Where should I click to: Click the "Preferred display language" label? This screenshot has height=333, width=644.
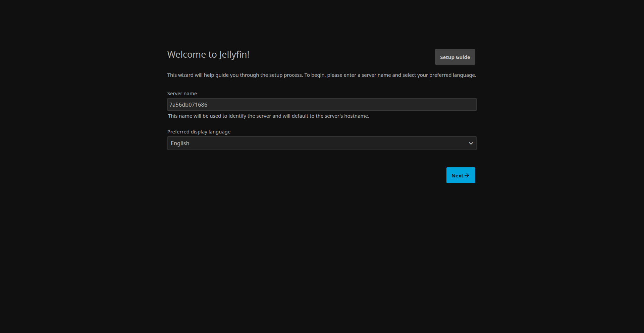click(x=199, y=132)
